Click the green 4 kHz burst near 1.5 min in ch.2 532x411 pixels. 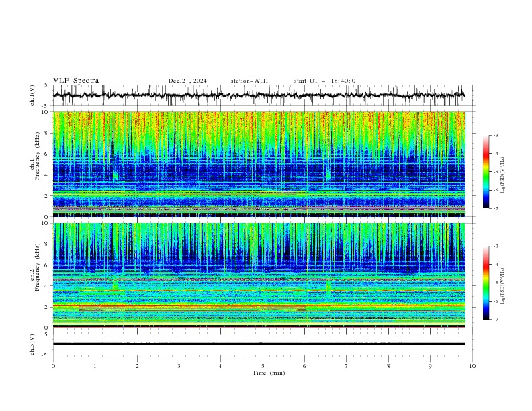116,285
